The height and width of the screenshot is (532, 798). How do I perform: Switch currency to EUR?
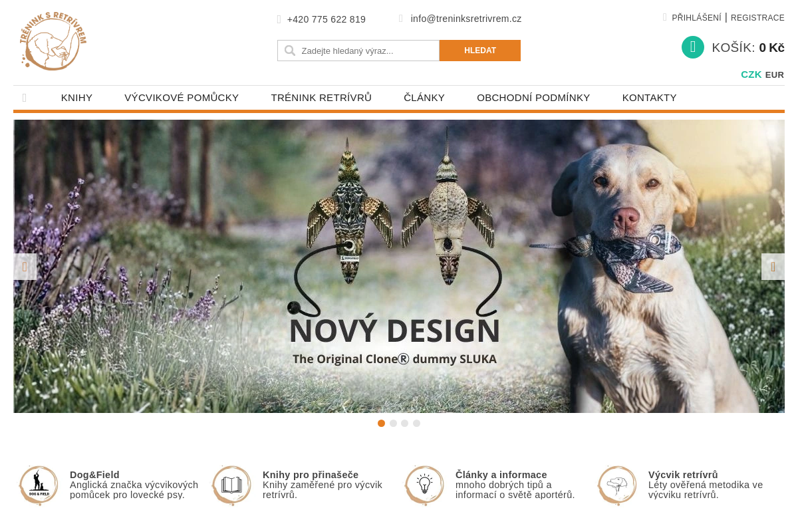point(775,75)
